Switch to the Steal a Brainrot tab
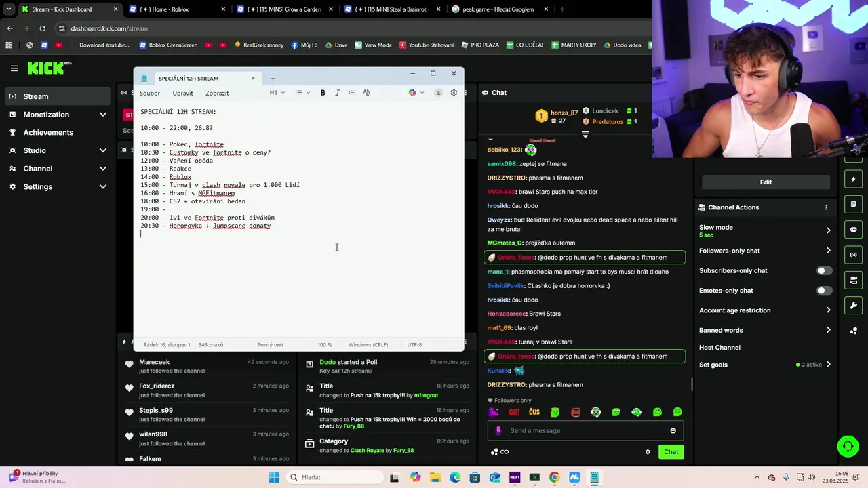 coord(393,9)
